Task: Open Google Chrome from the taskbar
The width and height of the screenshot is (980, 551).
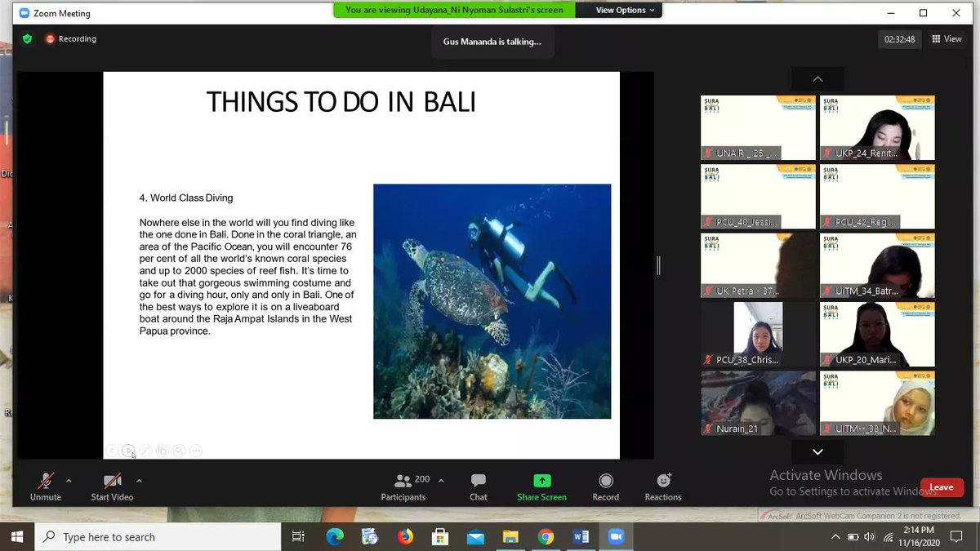Action: (x=546, y=536)
